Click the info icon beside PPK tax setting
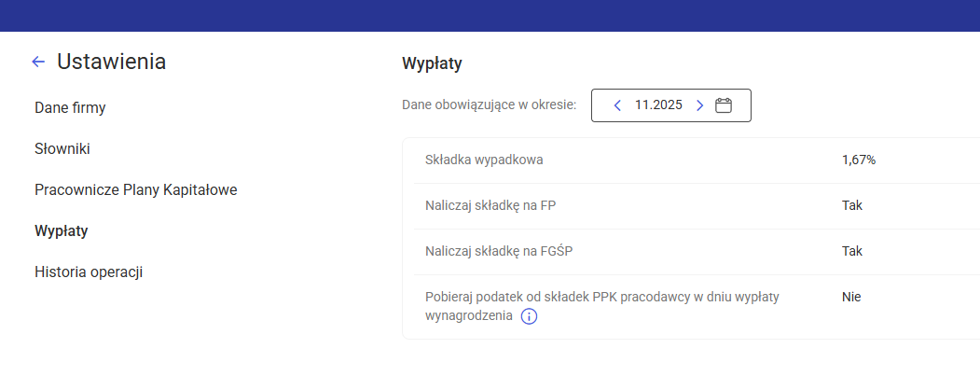Image resolution: width=980 pixels, height=390 pixels. click(x=529, y=316)
